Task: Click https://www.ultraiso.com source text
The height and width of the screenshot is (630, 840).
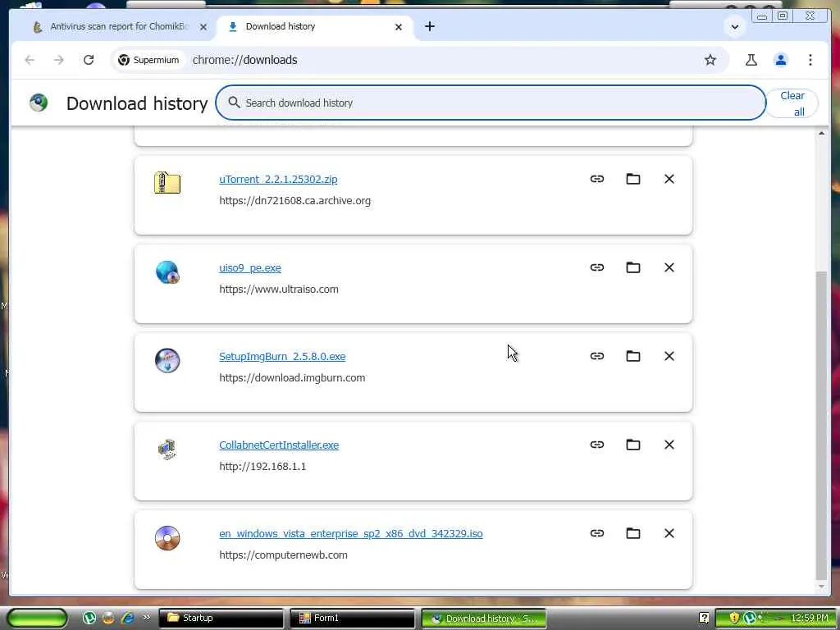Action: pos(279,290)
